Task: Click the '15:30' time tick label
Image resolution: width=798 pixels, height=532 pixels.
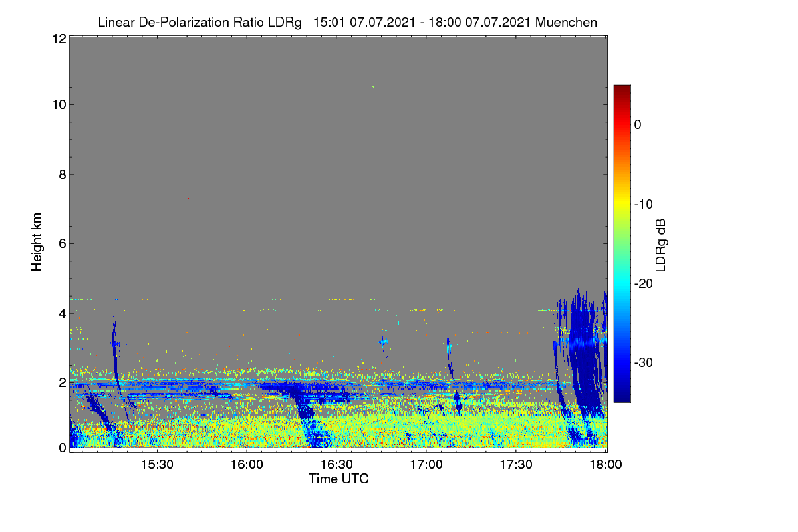Action: (157, 465)
